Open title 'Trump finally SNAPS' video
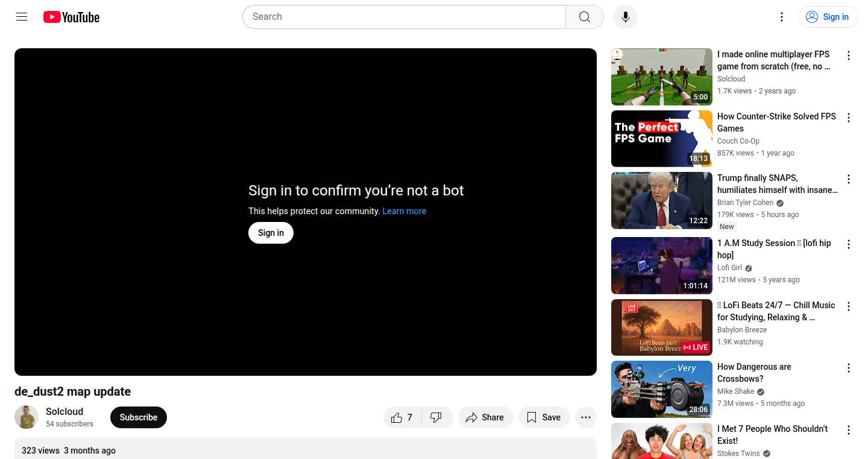The image size is (868, 459). [x=778, y=184]
